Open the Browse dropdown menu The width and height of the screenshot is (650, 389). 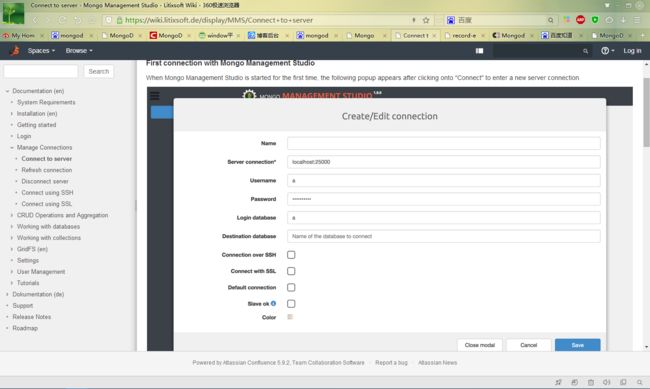79,51
